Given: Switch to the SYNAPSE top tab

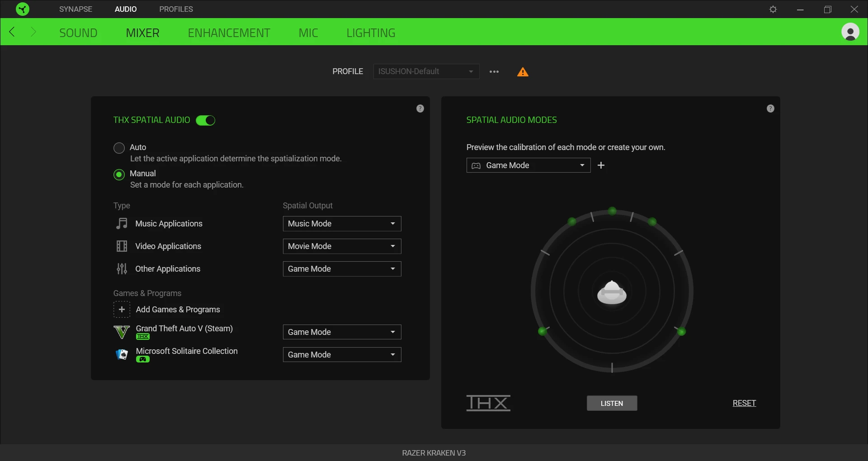Looking at the screenshot, I should (75, 9).
